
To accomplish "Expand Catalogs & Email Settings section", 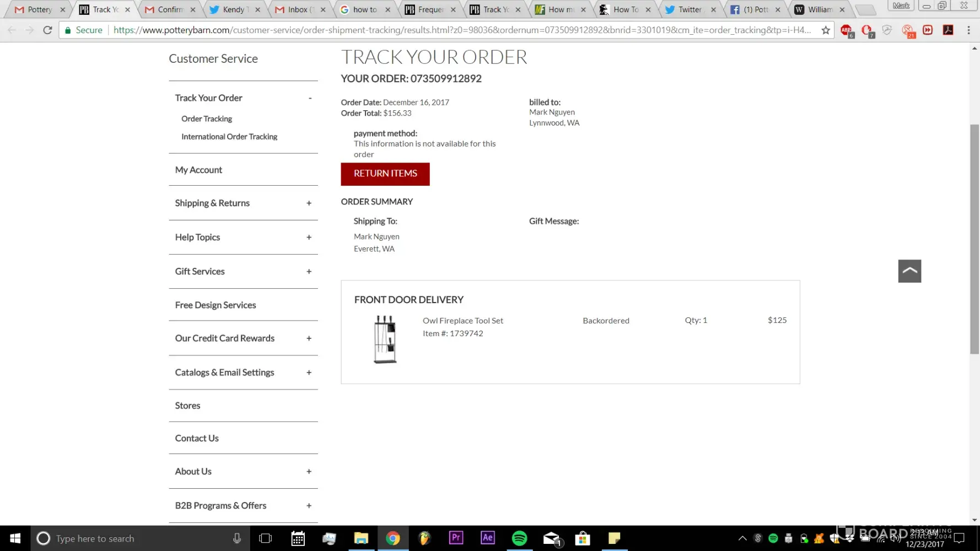I will pos(309,372).
